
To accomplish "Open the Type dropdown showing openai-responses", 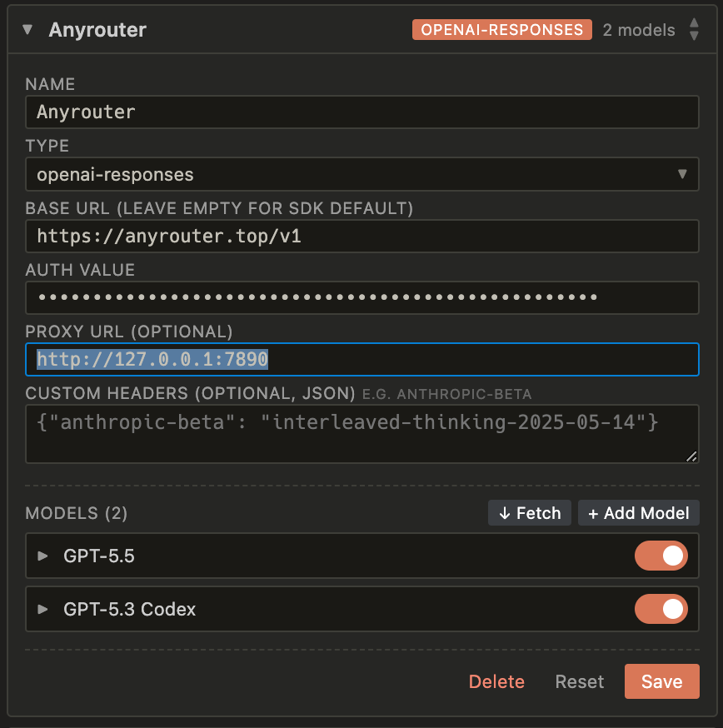I will tap(362, 174).
